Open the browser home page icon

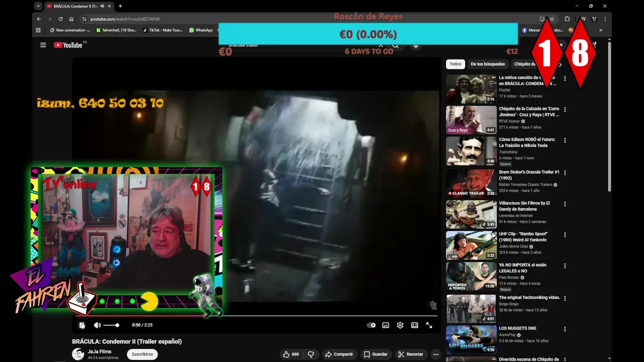(71, 19)
